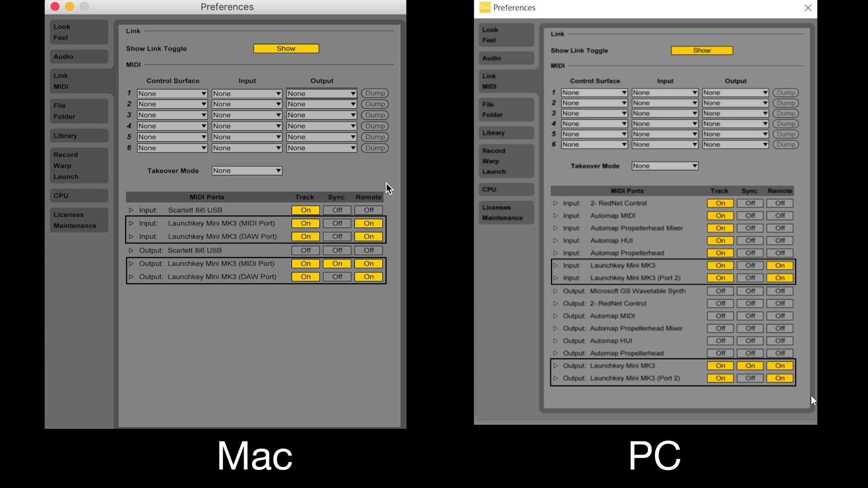Toggle Track On for Scarlett 8i6 USB input
Viewport: 868px width, 488px height.
click(305, 210)
